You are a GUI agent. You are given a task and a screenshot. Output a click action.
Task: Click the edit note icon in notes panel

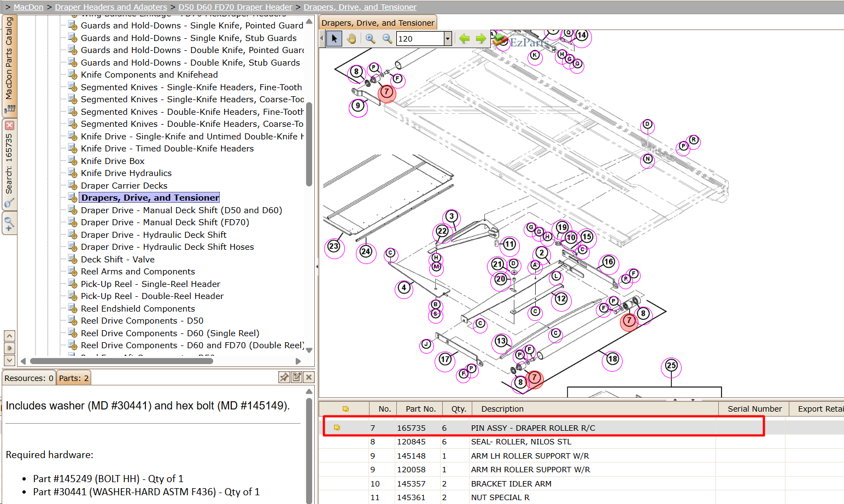coord(296,377)
